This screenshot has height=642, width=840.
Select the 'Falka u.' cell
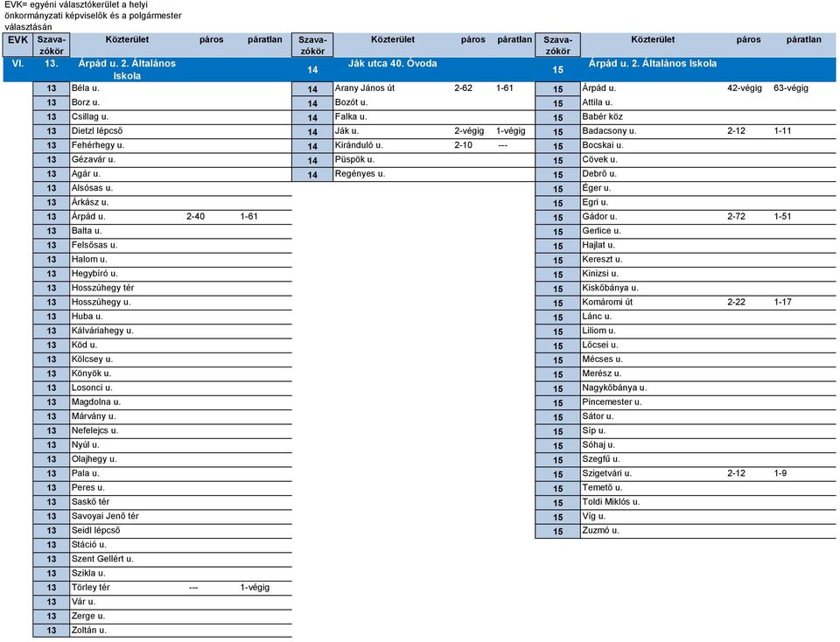351,116
